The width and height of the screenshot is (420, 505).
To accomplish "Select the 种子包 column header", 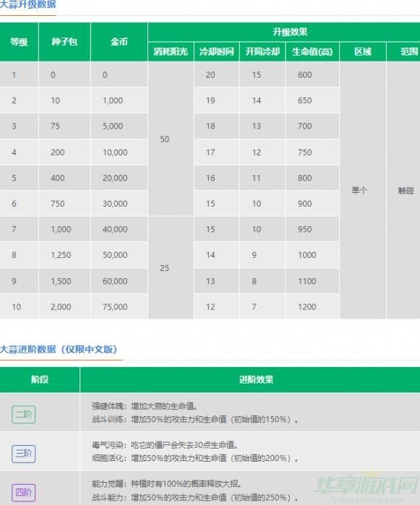I will (64, 42).
